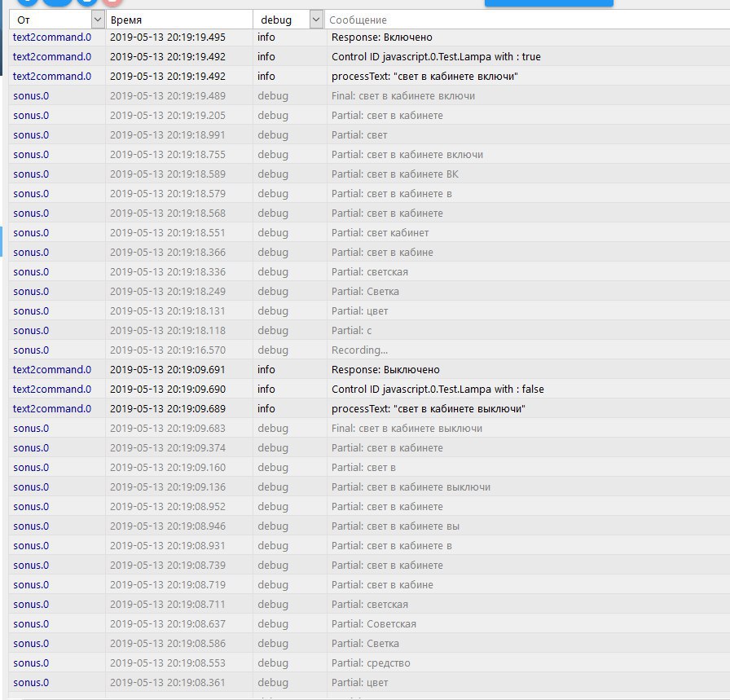Click debug level in 'Partial: с' row
The height and width of the screenshot is (700, 730).
coord(273,331)
